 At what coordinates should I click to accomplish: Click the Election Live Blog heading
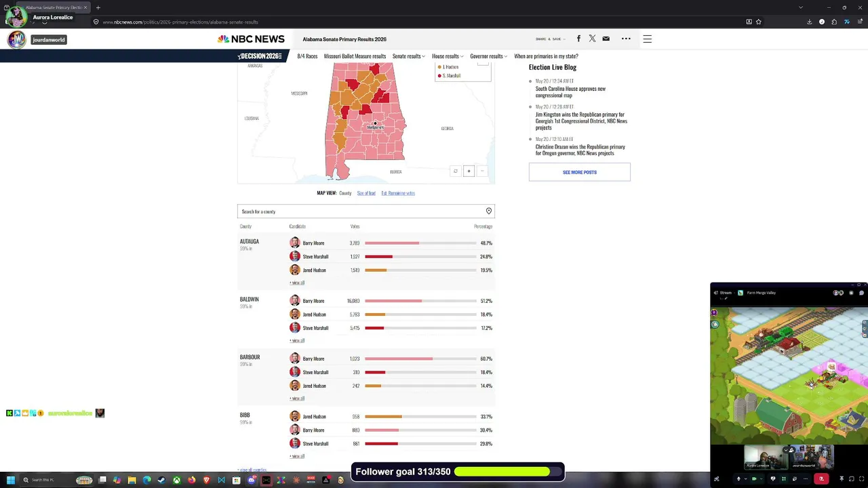pyautogui.click(x=553, y=67)
